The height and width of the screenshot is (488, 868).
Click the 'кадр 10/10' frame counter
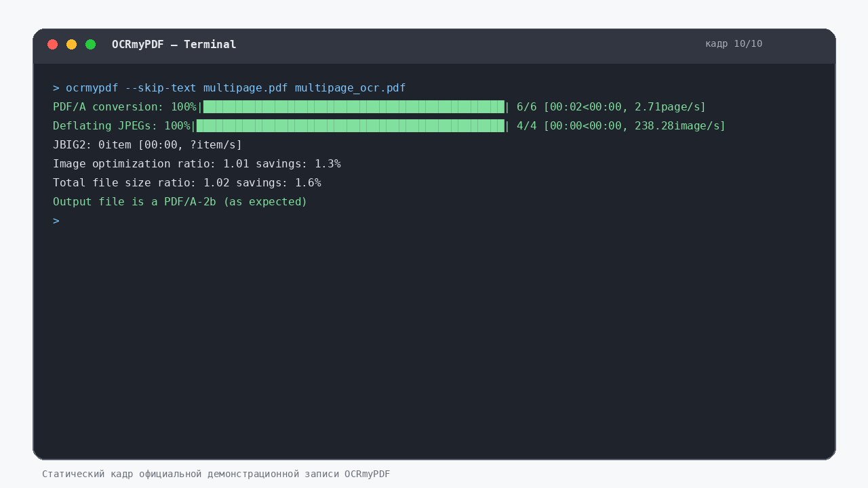pos(734,44)
